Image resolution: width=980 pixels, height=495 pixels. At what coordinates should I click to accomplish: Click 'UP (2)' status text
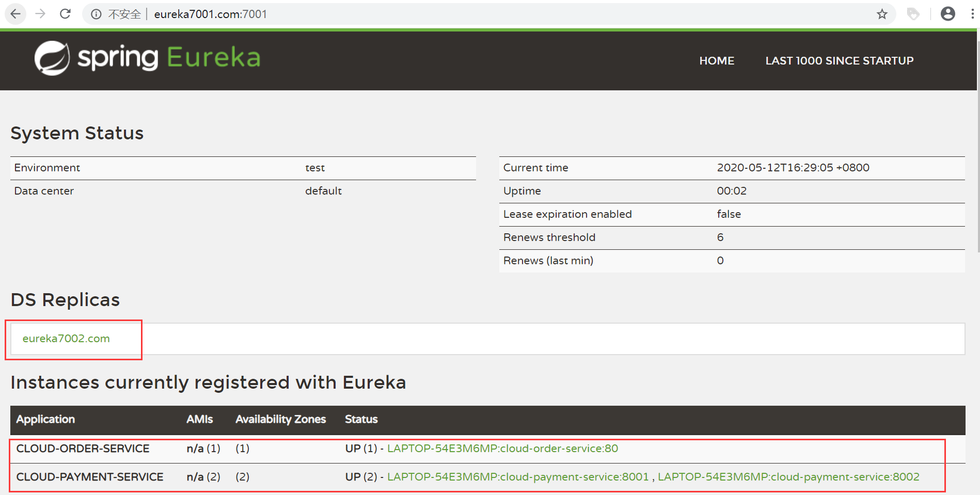361,477
